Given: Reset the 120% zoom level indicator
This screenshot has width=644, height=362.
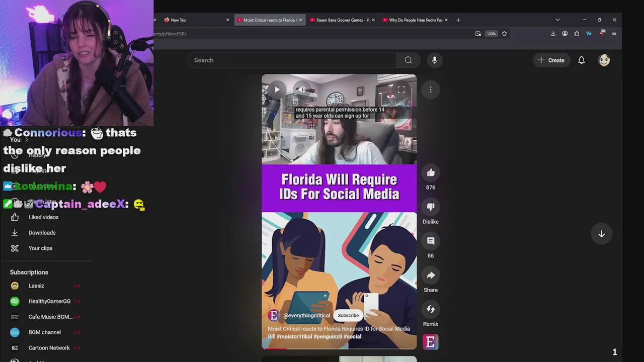Looking at the screenshot, I should point(491,34).
